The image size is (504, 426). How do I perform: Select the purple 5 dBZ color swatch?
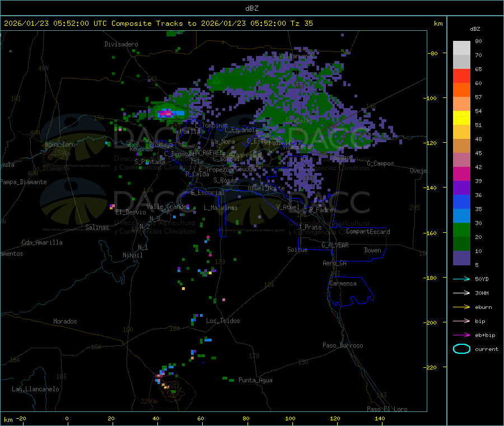click(461, 258)
